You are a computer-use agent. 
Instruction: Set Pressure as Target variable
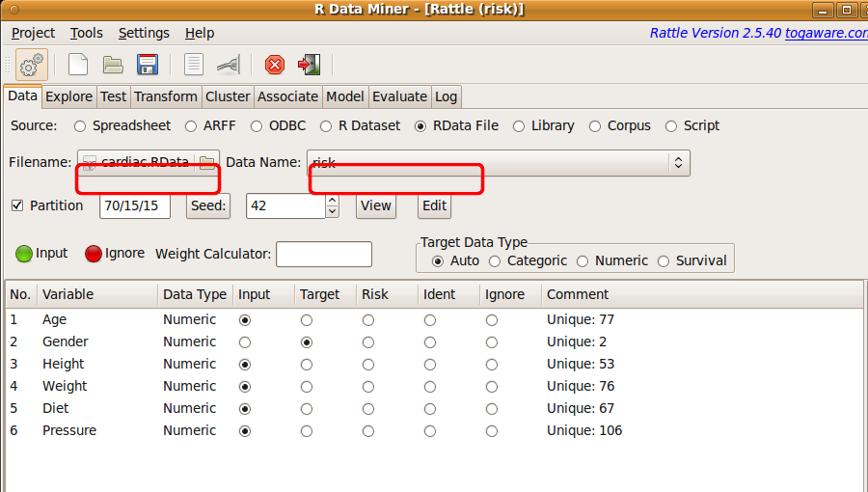click(x=307, y=431)
